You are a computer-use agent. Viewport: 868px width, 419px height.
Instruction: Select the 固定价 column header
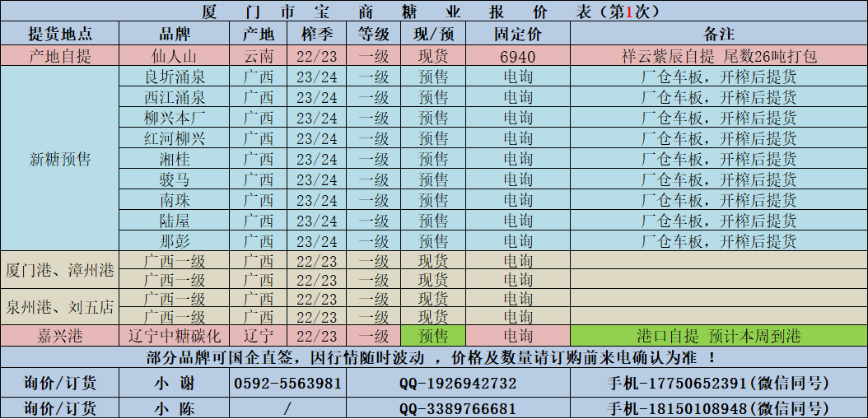pyautogui.click(x=517, y=35)
